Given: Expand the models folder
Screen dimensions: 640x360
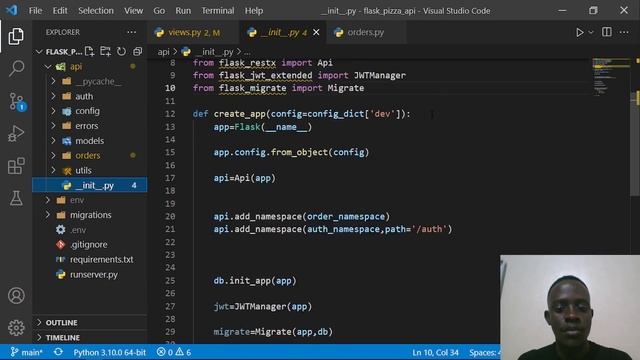Looking at the screenshot, I should pyautogui.click(x=53, y=141).
